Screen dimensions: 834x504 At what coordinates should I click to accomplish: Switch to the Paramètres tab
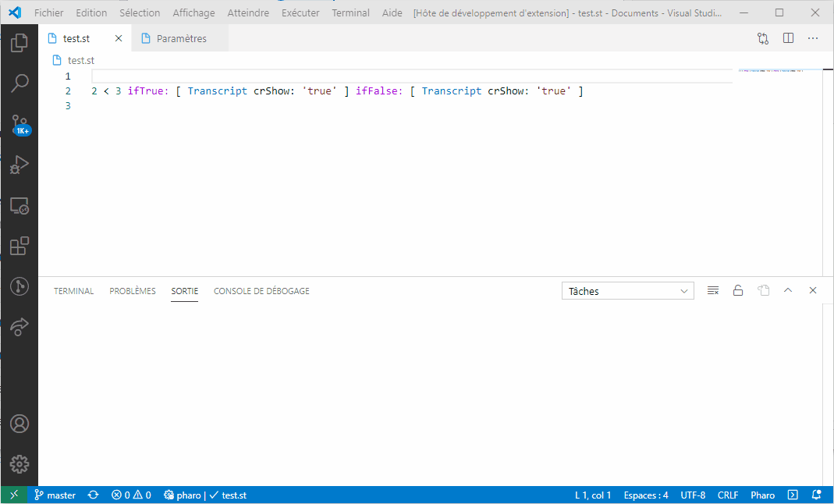180,37
